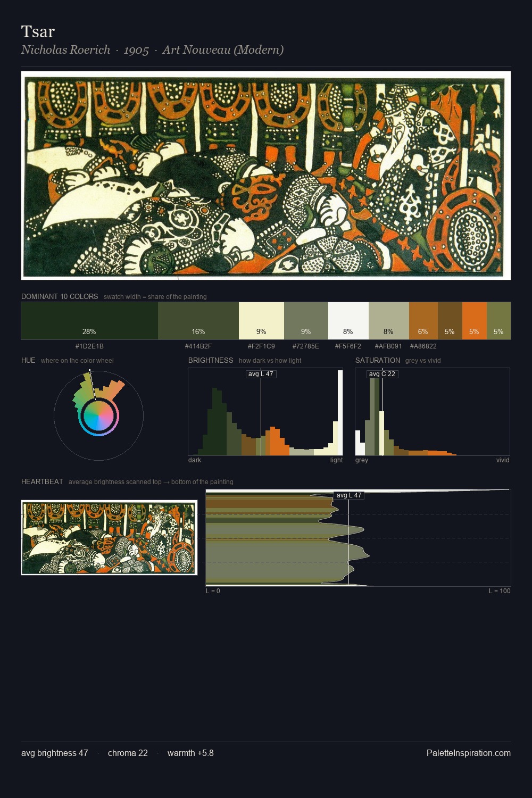Click the hex code #414B2F
Screen dimensions: 532x798
[x=198, y=346]
